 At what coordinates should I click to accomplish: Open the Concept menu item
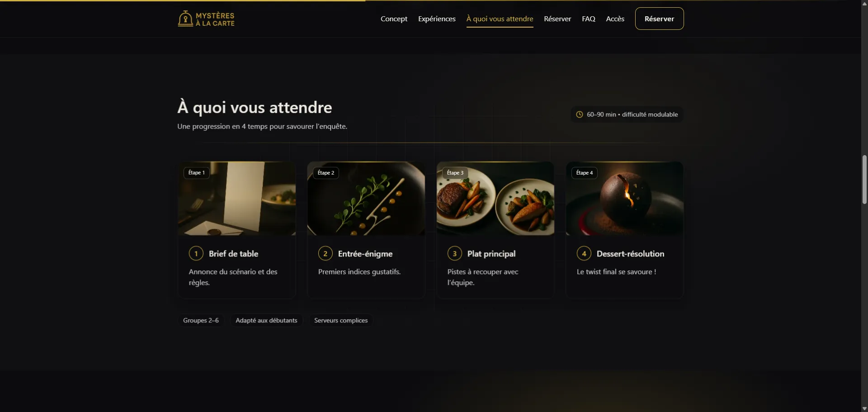tap(394, 19)
